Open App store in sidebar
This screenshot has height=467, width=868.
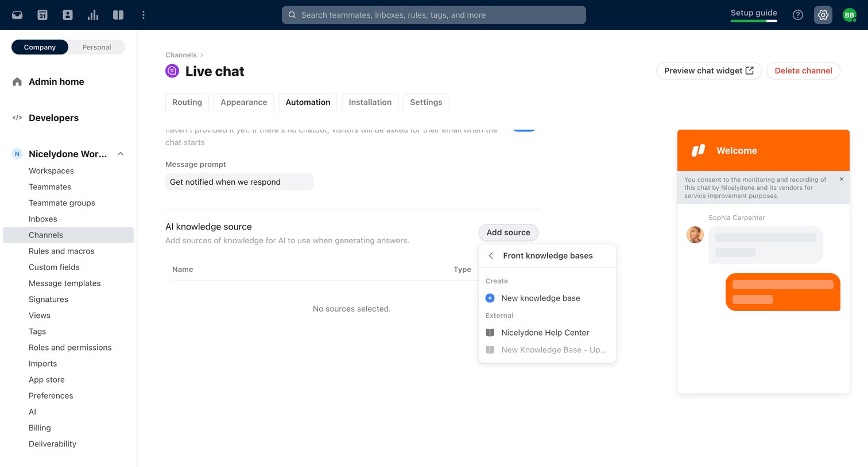[46, 380]
